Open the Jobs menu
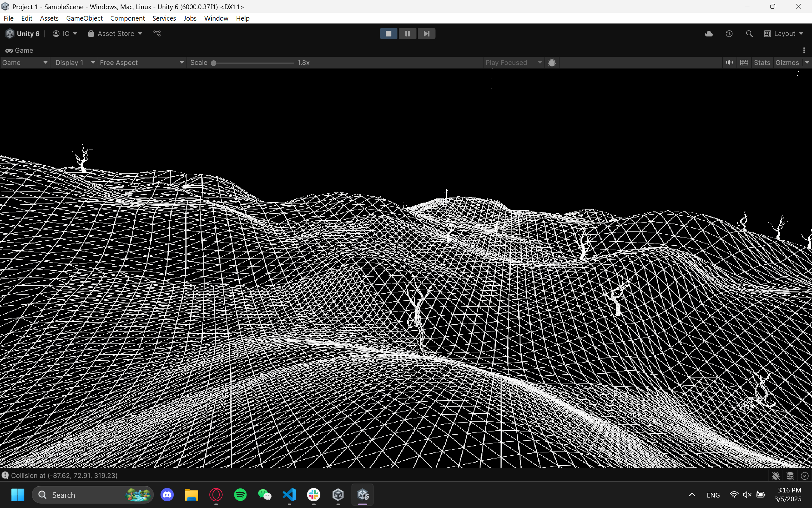The image size is (812, 508). pyautogui.click(x=190, y=18)
